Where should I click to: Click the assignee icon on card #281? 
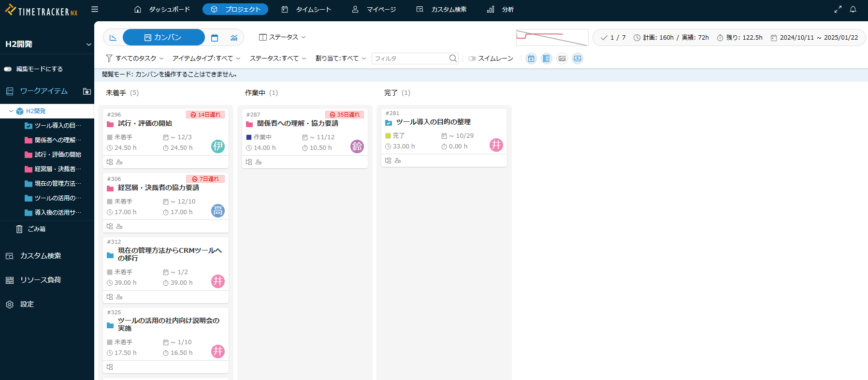(x=398, y=161)
